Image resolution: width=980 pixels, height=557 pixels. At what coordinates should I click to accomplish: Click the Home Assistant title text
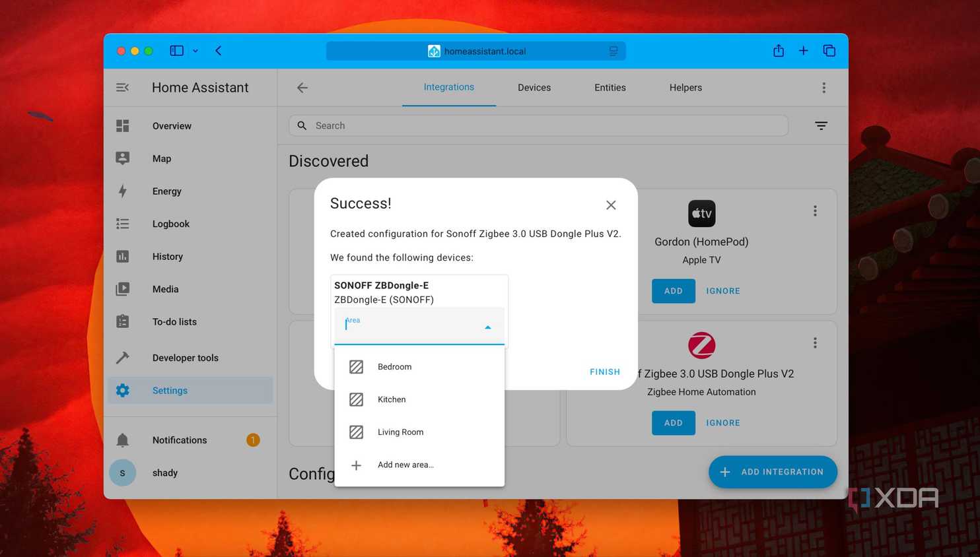coord(200,87)
